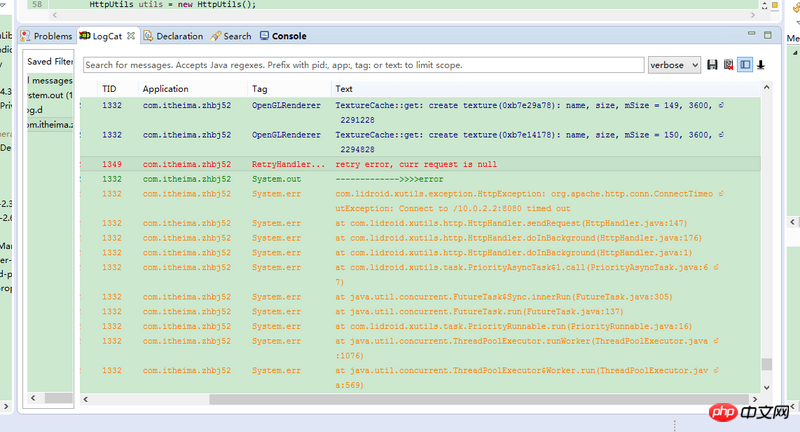Toggle scroll lock in LogCat

click(761, 65)
